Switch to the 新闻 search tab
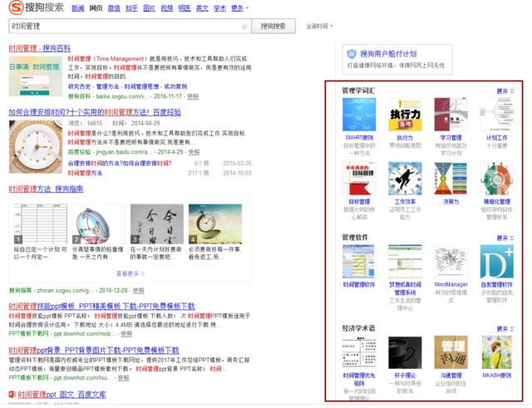Viewport: 532px width, 408px height. point(77,8)
